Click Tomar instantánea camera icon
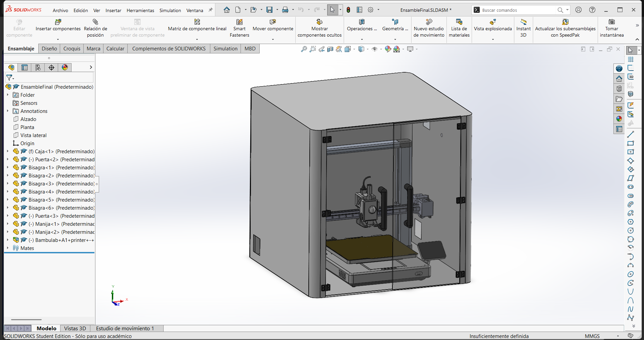 (612, 22)
